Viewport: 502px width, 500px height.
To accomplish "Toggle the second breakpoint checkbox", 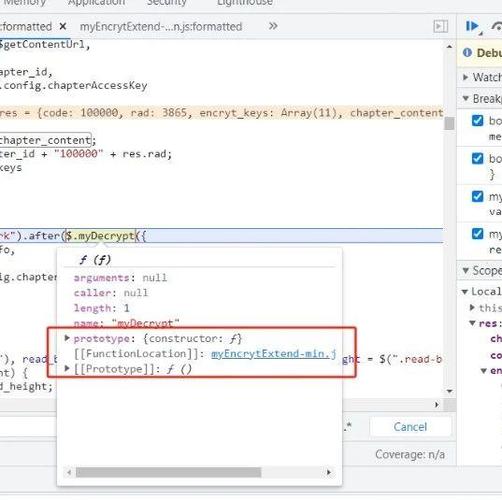I will click(x=477, y=158).
